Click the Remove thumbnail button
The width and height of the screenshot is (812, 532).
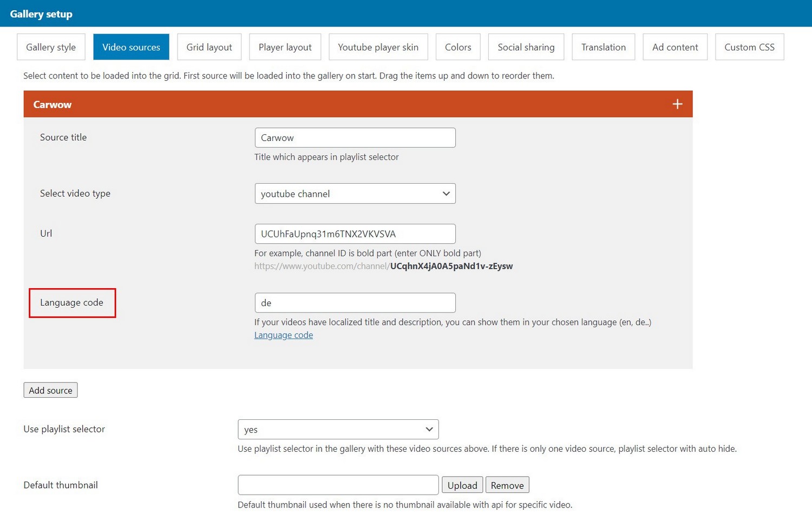[x=507, y=485]
